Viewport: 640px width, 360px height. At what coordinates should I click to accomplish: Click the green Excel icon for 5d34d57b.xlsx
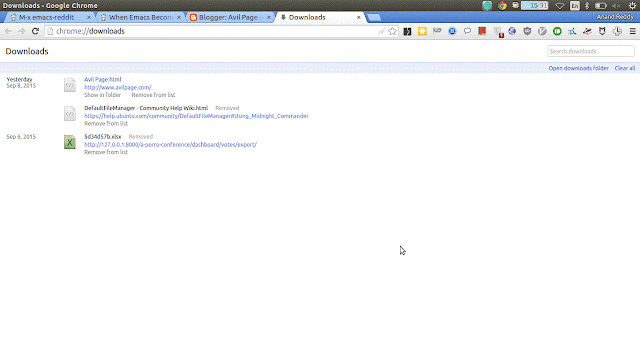70,142
